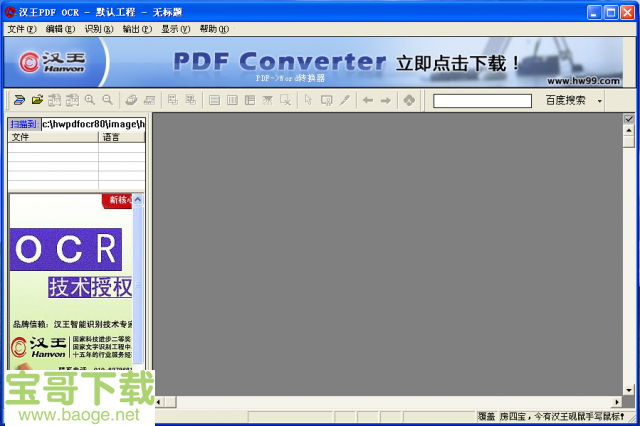
Task: Maximize the 汉王PDF OCR window
Action: pos(611,13)
